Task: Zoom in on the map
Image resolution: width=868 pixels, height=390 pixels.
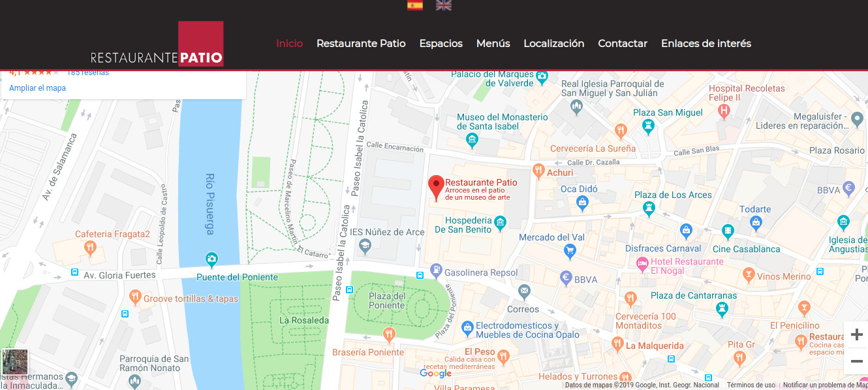Action: click(856, 335)
